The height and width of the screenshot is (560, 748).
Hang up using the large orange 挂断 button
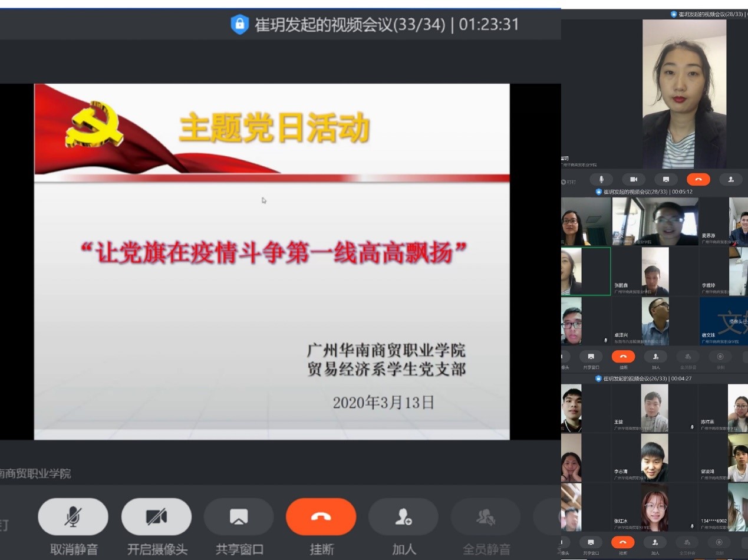click(321, 517)
